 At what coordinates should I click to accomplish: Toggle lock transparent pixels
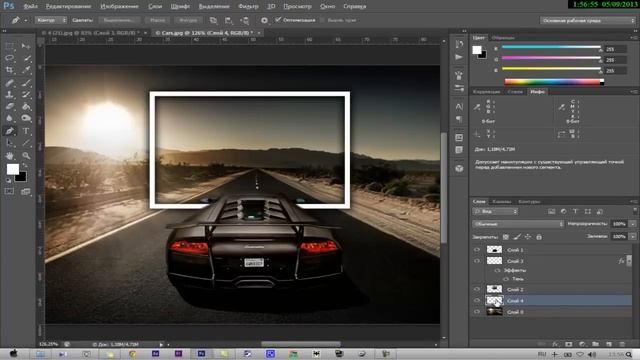(x=506, y=237)
